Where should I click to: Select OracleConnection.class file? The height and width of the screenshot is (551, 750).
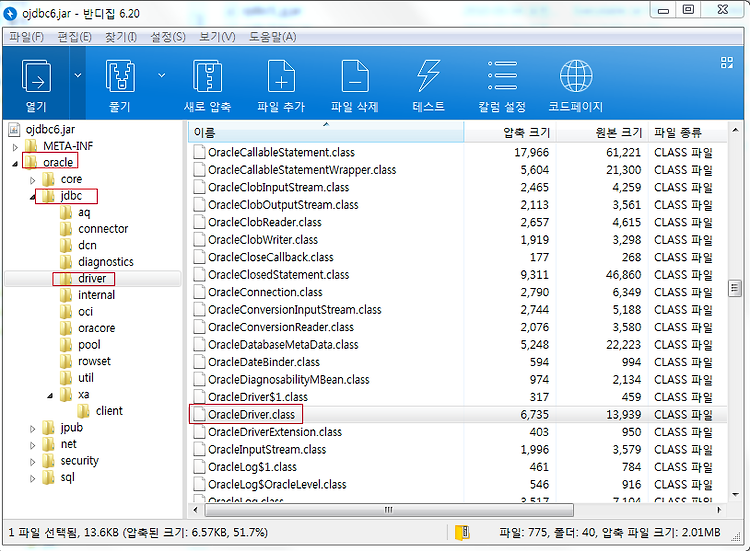[x=265, y=292]
